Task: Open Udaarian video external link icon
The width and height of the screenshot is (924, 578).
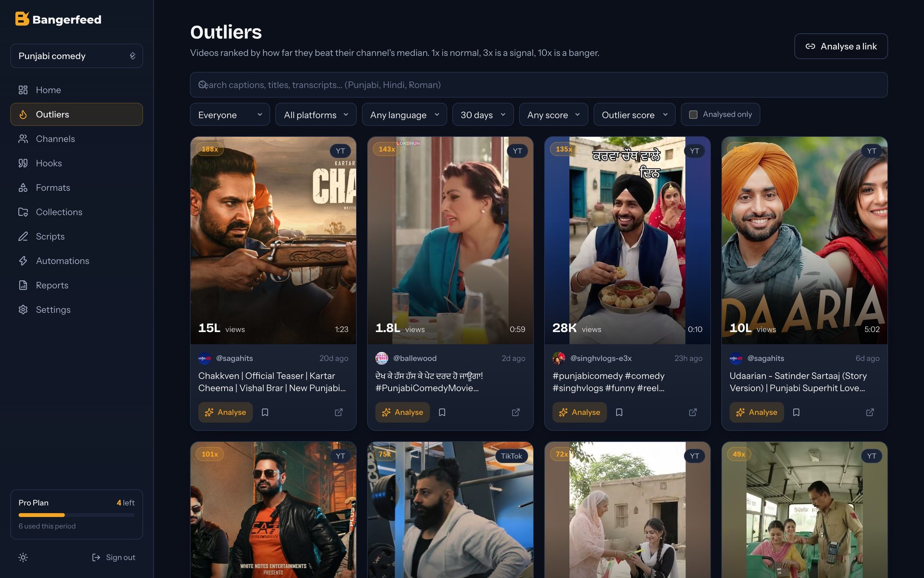Action: (869, 412)
